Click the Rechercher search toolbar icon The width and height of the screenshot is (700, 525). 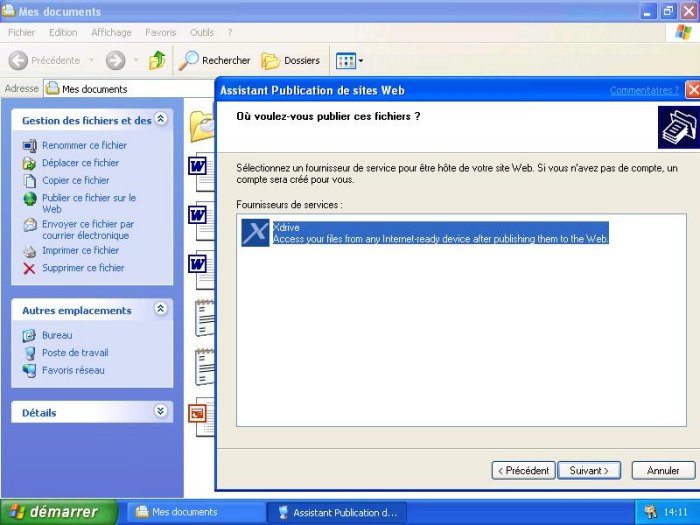pyautogui.click(x=189, y=60)
